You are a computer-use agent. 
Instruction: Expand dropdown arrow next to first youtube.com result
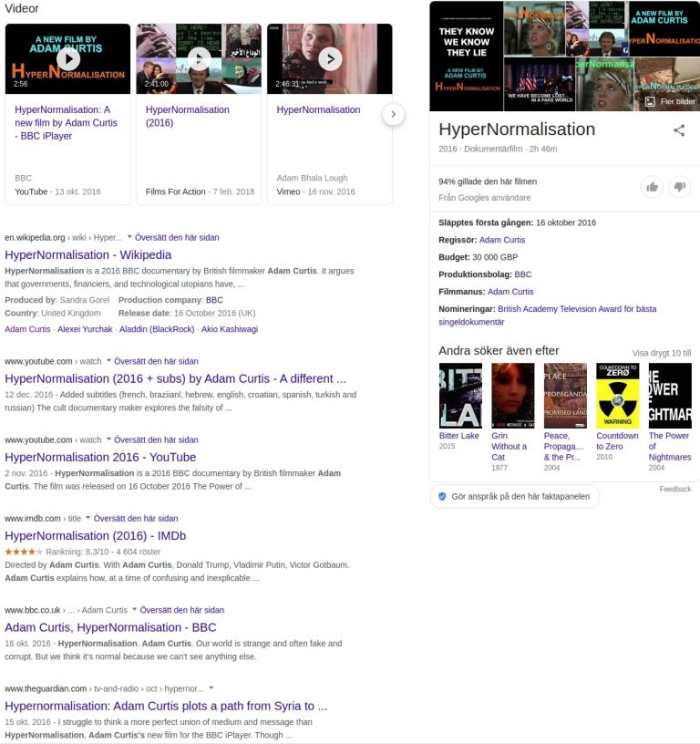coord(108,360)
